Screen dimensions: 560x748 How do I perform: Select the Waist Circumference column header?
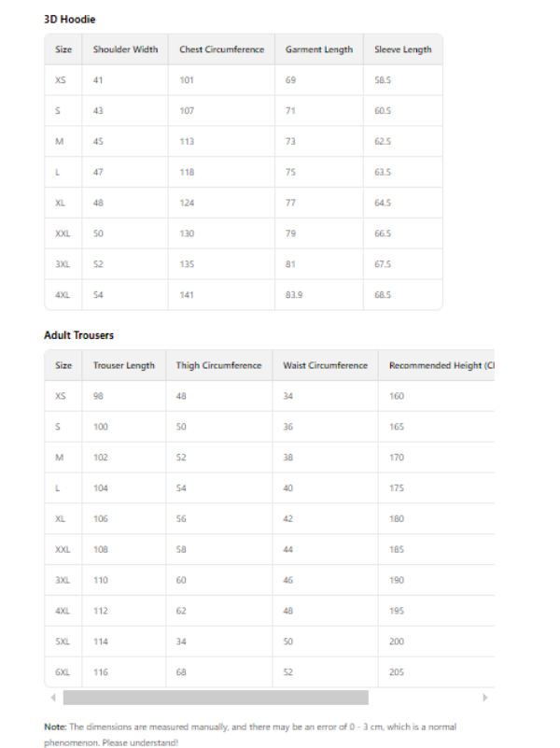click(325, 365)
